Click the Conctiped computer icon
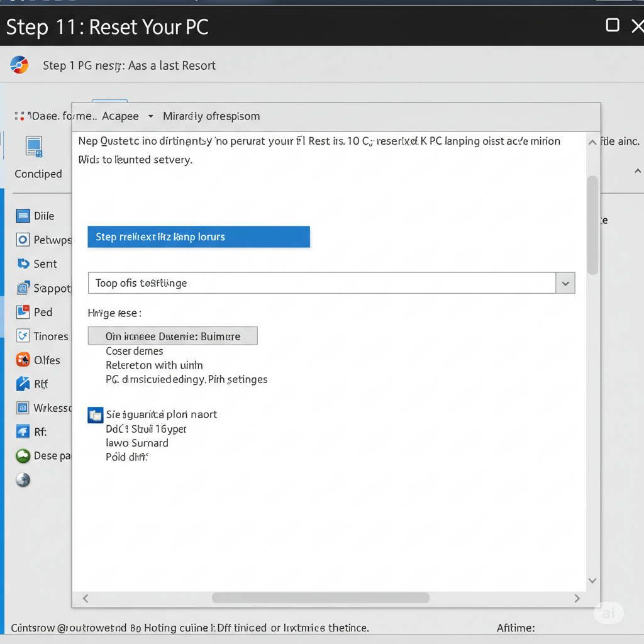 point(34,147)
